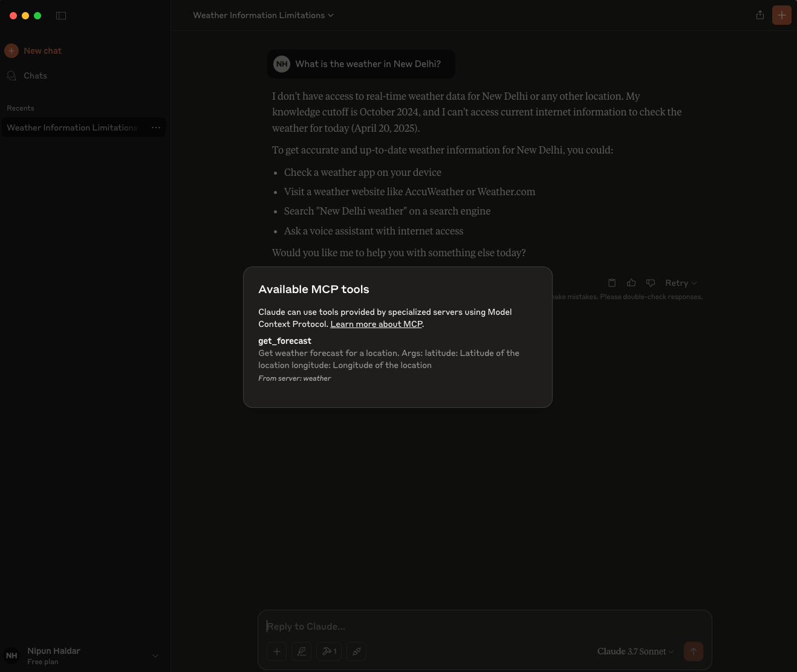The width and height of the screenshot is (797, 672).
Task: Open attachment plus menu in composer
Action: coord(277,651)
